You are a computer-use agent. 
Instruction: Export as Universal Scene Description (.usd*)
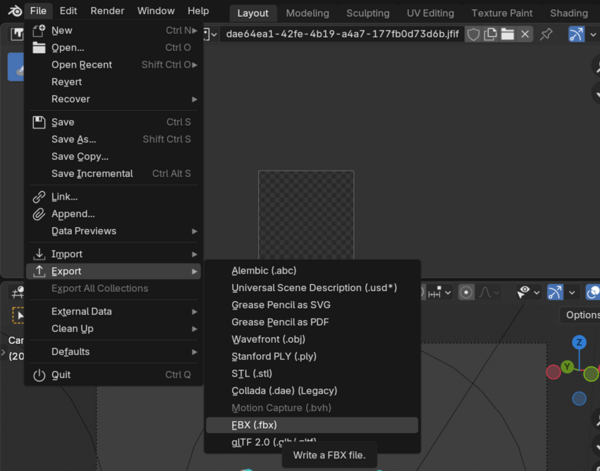312,288
